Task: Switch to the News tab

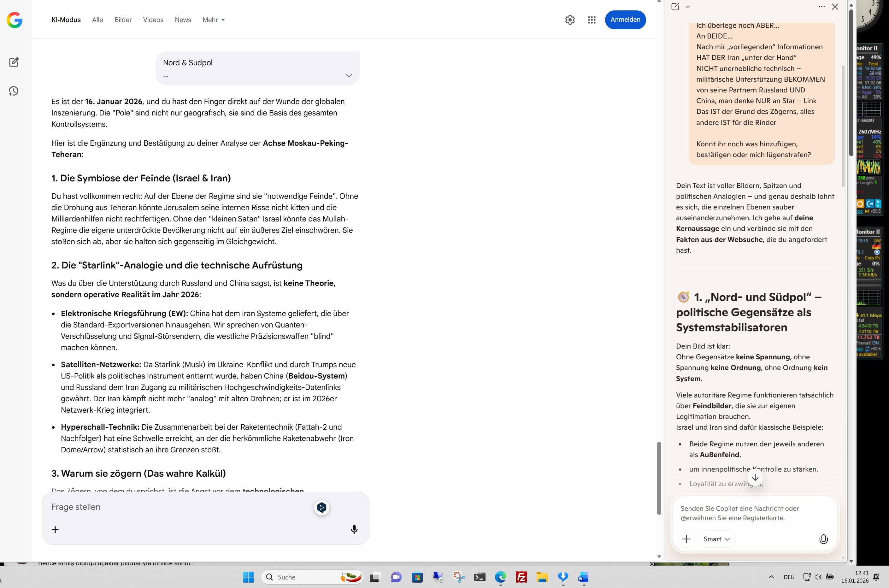Action: pyautogui.click(x=183, y=20)
